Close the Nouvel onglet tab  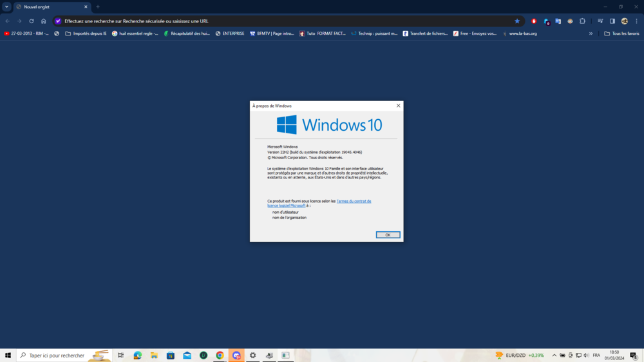pos(86,7)
